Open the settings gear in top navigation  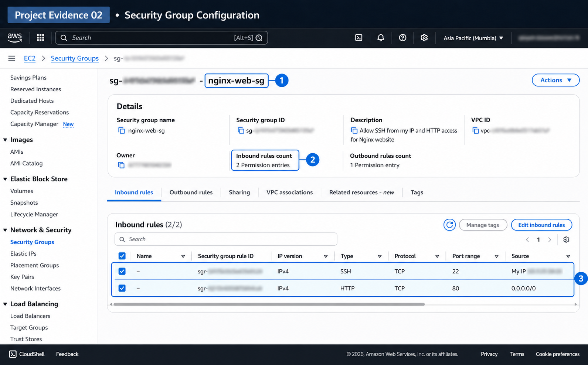tap(424, 38)
